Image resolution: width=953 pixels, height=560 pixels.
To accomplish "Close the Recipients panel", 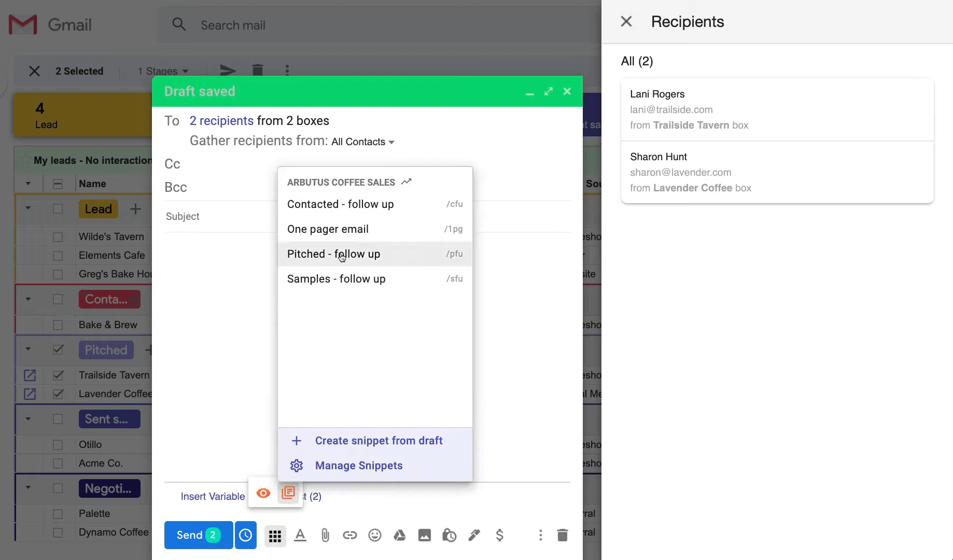I will [626, 21].
